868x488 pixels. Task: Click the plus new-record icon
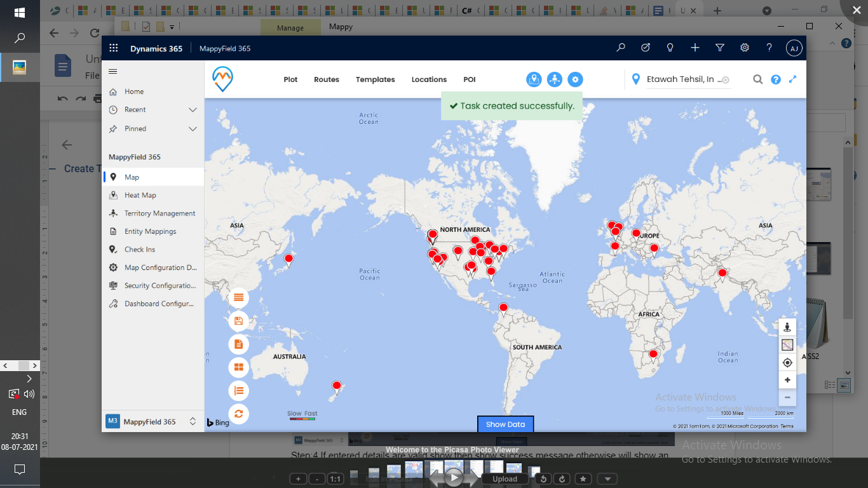point(695,48)
